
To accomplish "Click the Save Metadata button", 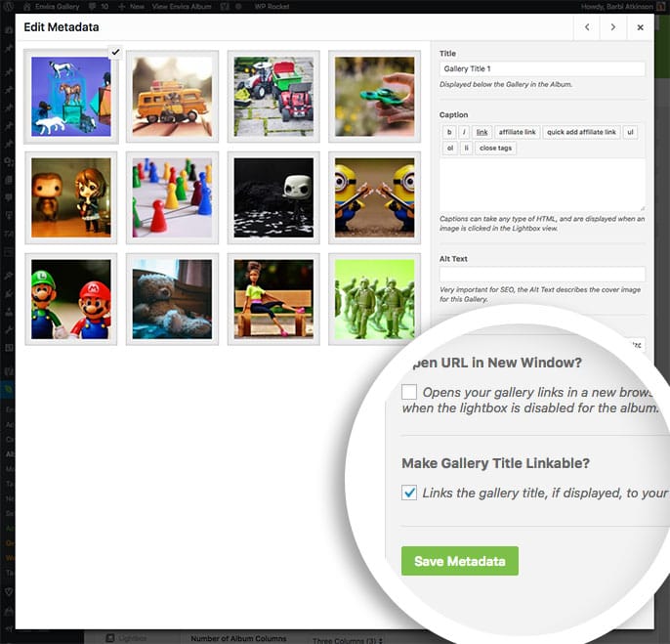I will [460, 561].
